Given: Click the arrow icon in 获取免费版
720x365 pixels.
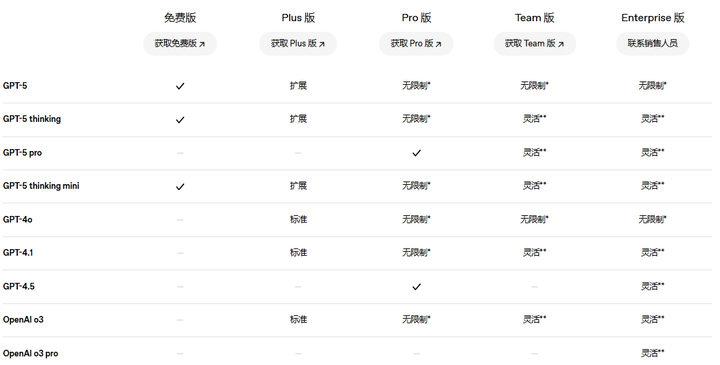Looking at the screenshot, I should click(x=202, y=44).
